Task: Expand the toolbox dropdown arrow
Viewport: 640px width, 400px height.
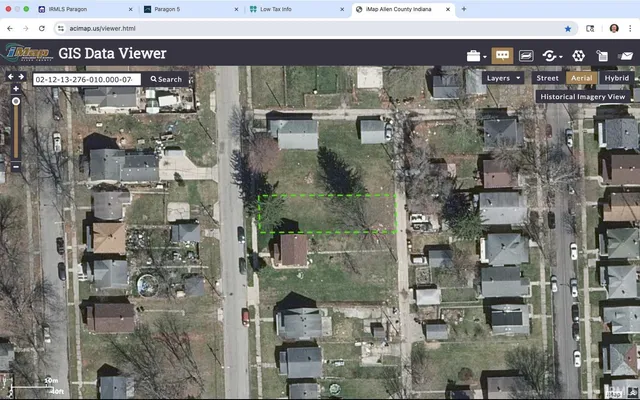Action: [485, 56]
